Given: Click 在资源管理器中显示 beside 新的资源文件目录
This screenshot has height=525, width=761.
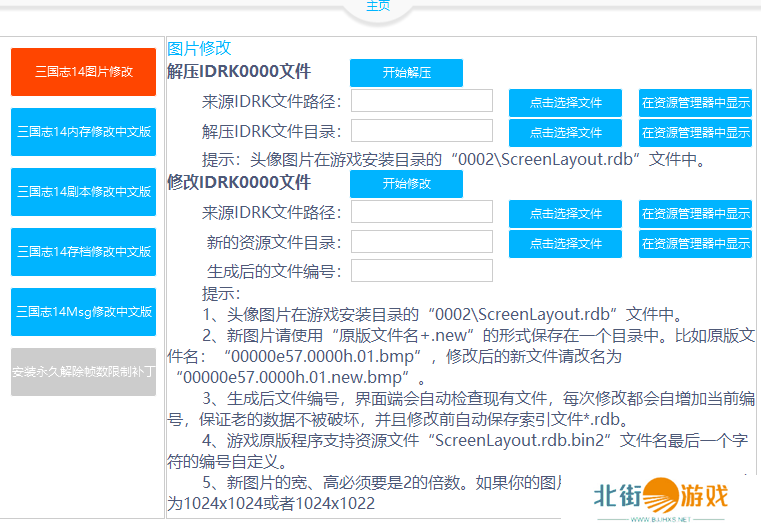Looking at the screenshot, I should coord(696,244).
